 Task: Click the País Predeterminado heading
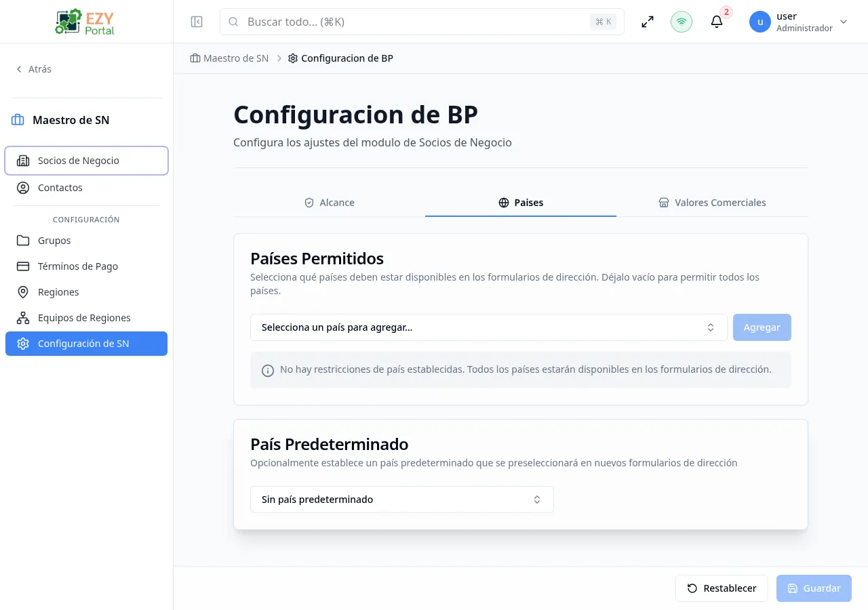click(x=329, y=444)
